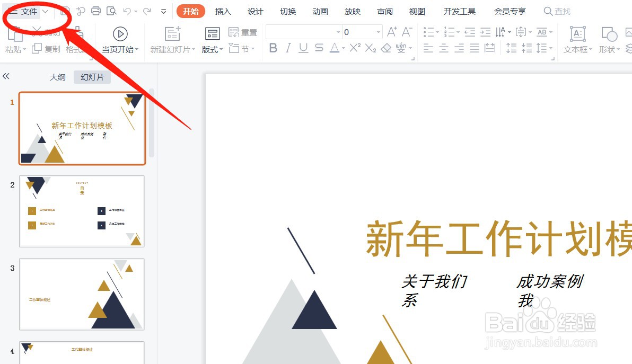632x364 pixels.
Task: Click the 重置 reset button
Action: point(243,32)
